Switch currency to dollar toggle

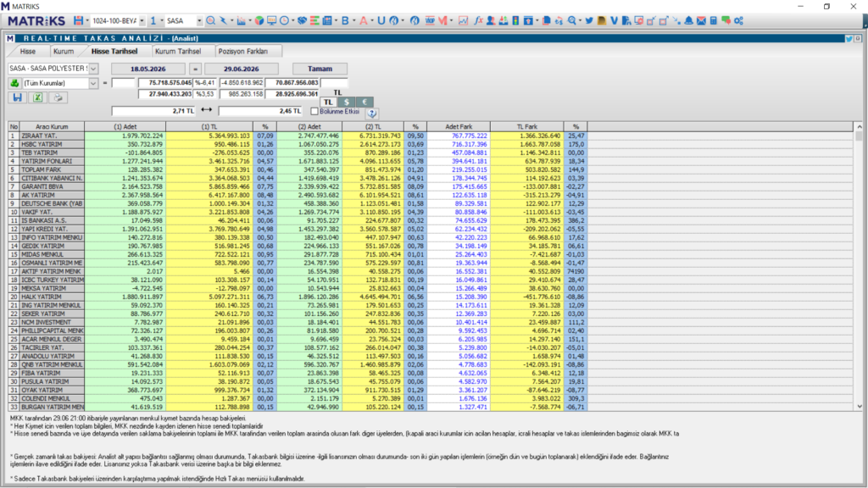tap(347, 102)
